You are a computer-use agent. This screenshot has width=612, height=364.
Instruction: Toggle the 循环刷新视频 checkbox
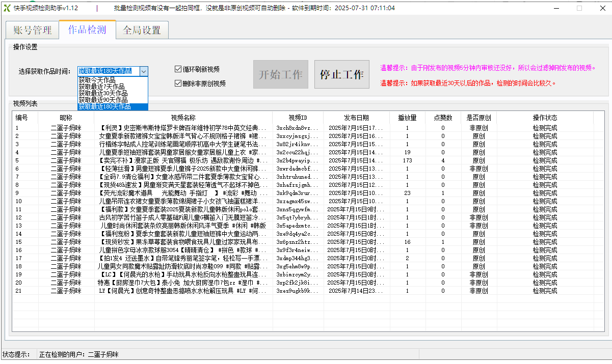click(178, 69)
